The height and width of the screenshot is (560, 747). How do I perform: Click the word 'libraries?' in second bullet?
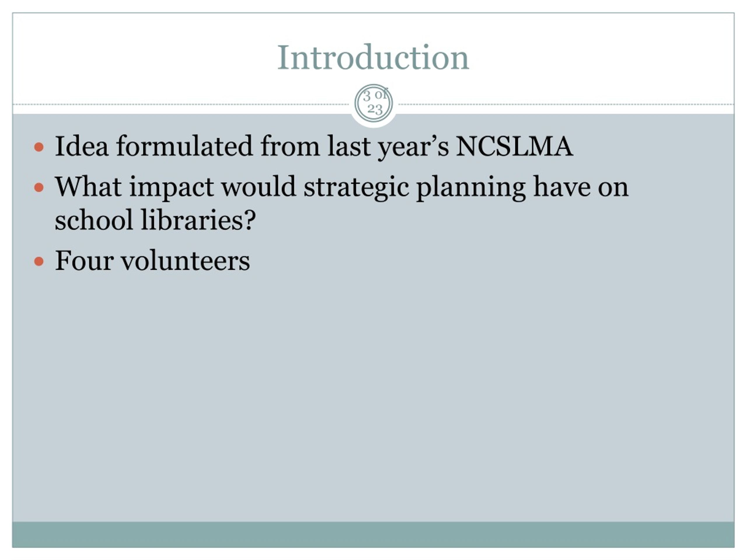tap(198, 220)
